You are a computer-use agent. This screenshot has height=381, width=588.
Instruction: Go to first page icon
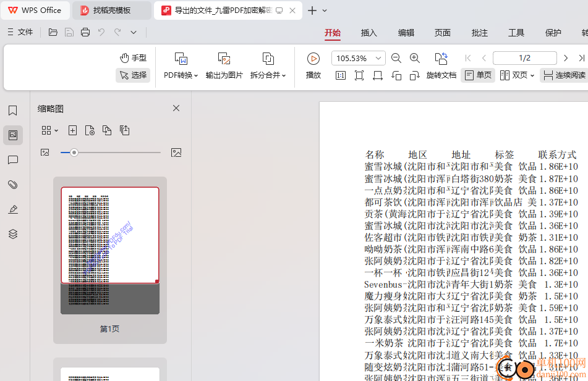click(467, 58)
